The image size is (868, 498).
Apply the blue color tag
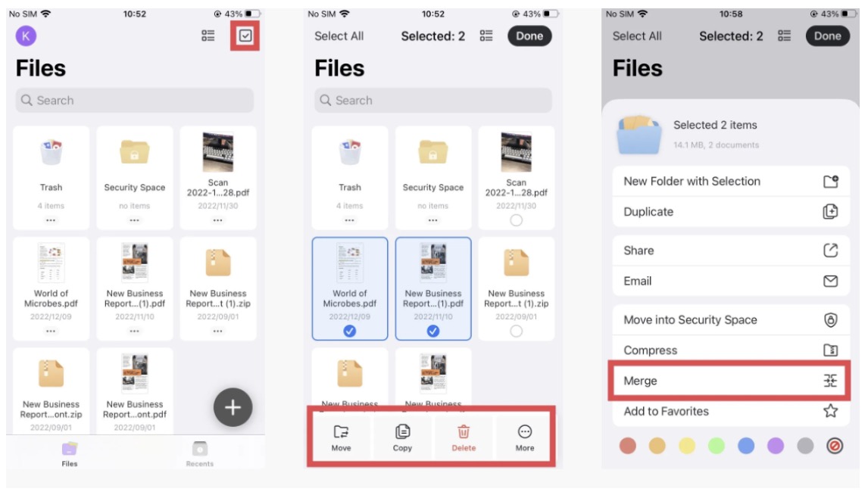pyautogui.click(x=746, y=446)
